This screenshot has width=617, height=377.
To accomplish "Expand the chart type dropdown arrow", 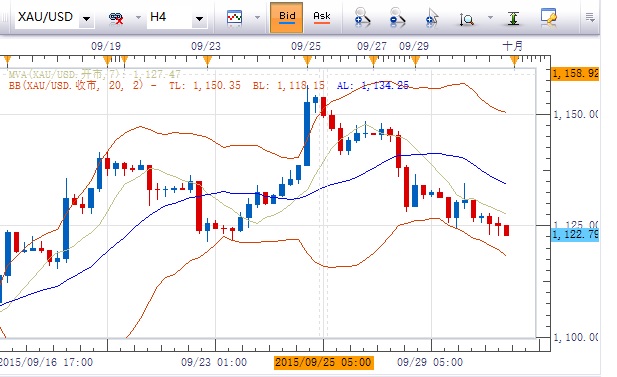I will coord(257,17).
